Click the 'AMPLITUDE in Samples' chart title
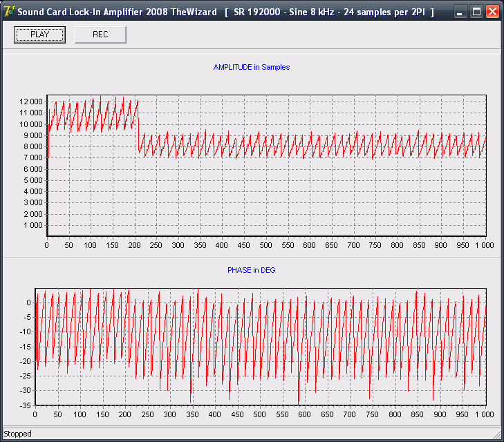This screenshot has height=442, width=504. [x=252, y=68]
